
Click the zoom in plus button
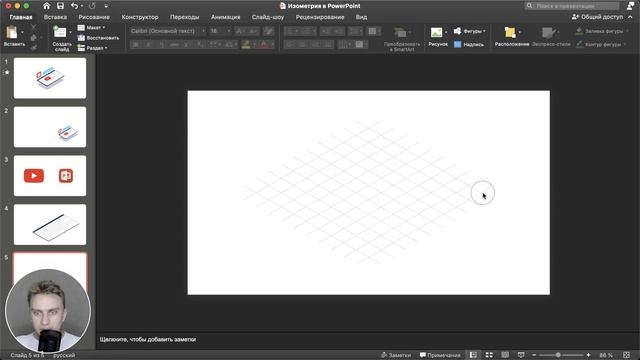588,355
